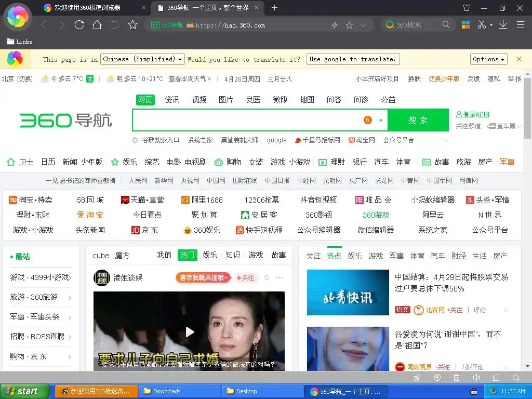Screen dimensions: 532x399
Task: Close the translation bar
Action: [x=519, y=59]
